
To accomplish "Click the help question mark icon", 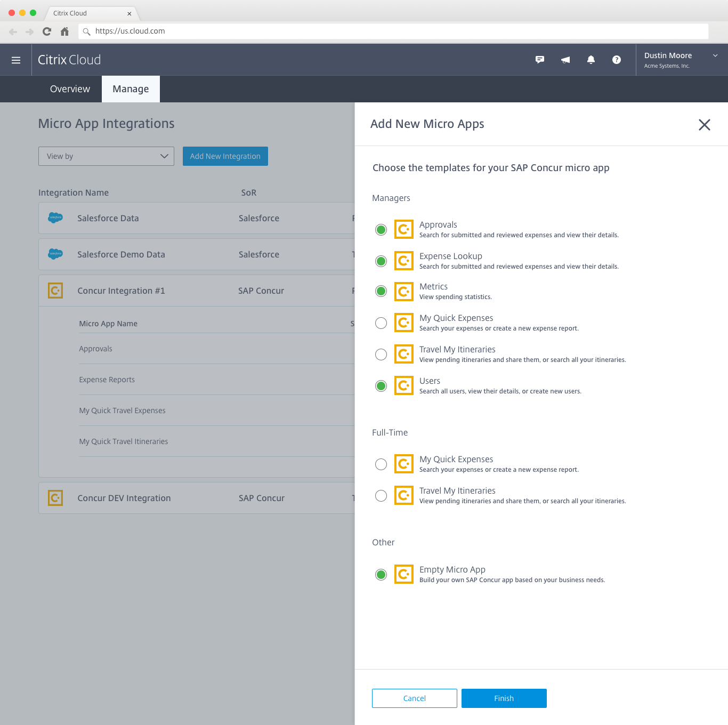I will [617, 60].
